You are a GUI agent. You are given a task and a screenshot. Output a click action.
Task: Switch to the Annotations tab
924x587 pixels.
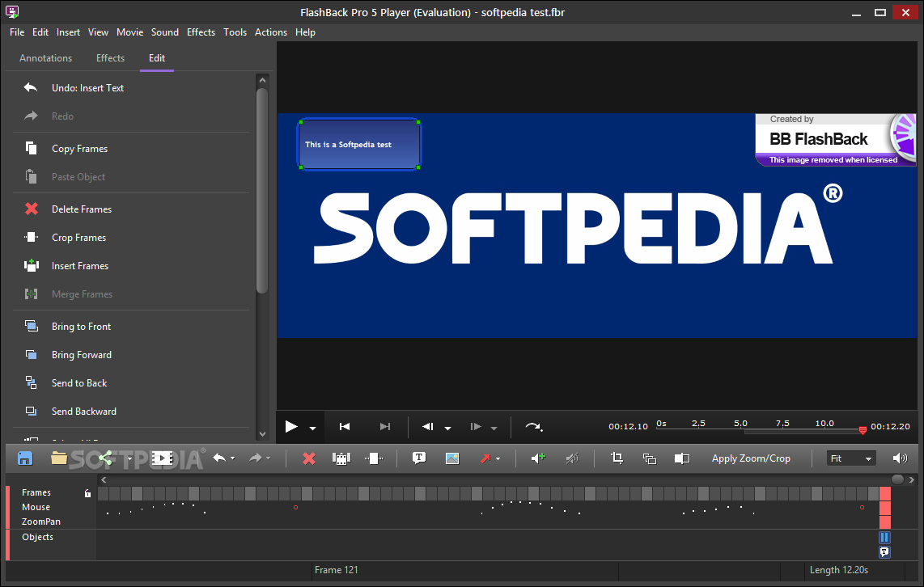coord(46,58)
